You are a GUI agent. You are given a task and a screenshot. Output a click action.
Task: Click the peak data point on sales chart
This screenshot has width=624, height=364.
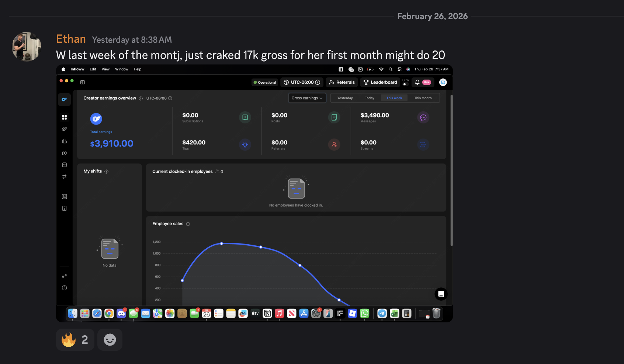[222, 244]
